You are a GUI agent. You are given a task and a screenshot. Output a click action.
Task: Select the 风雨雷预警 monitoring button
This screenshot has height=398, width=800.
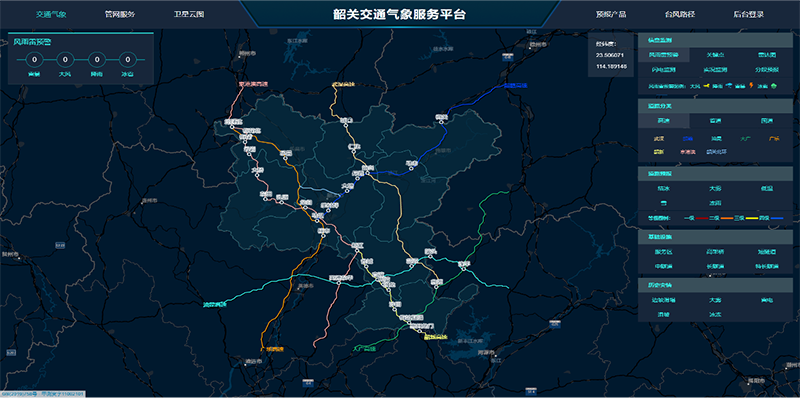664,55
